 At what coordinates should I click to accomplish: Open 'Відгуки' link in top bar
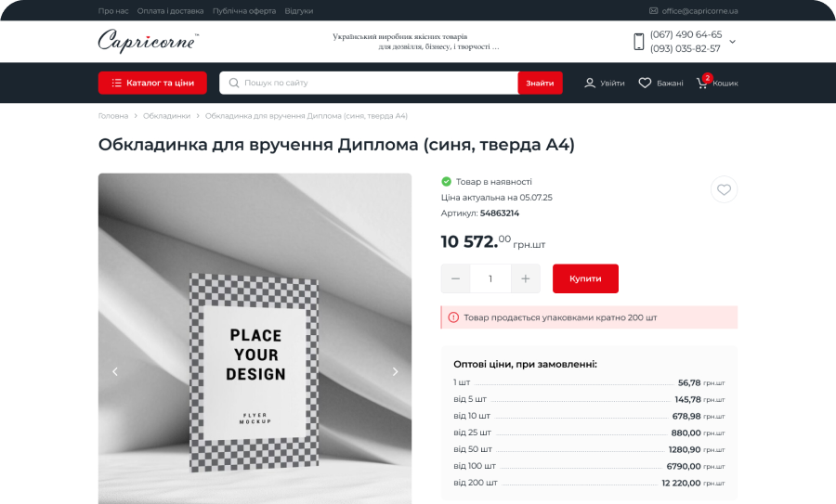tap(298, 10)
